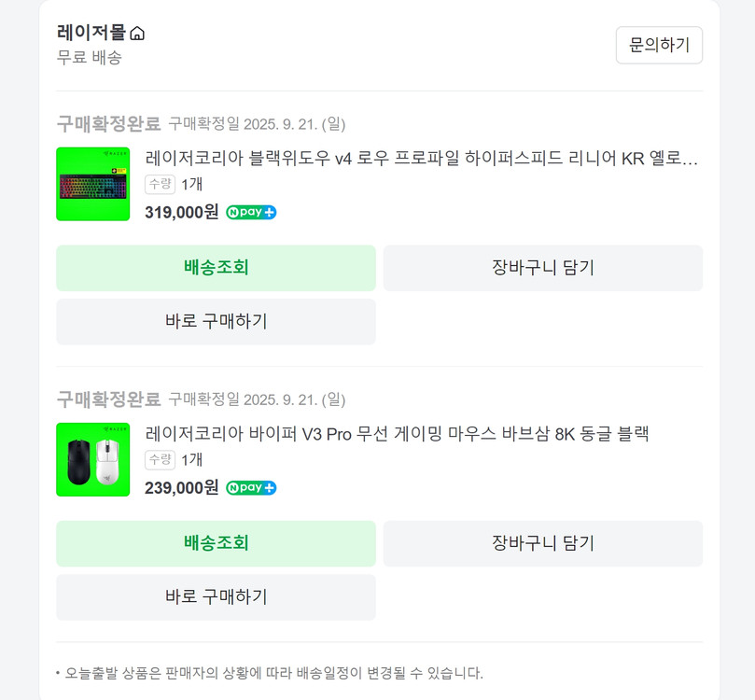The height and width of the screenshot is (700, 755).
Task: Click 바로 구매하기 for the keyboard
Action: point(216,321)
